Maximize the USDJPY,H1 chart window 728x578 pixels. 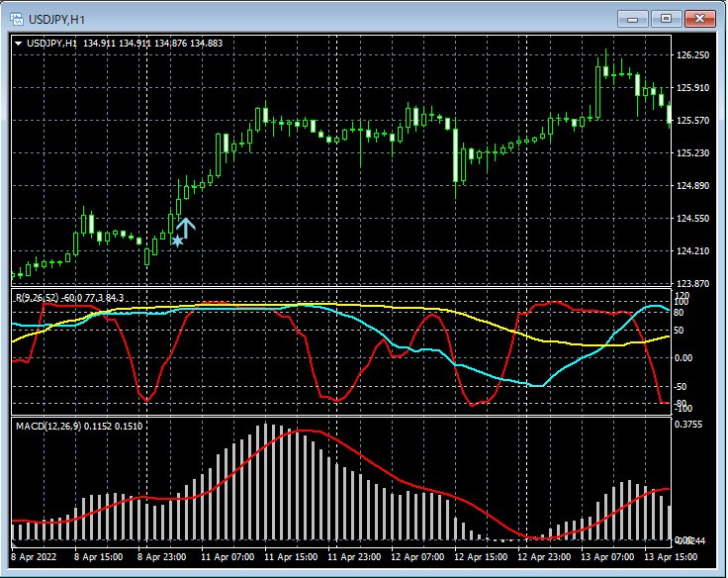coord(666,18)
